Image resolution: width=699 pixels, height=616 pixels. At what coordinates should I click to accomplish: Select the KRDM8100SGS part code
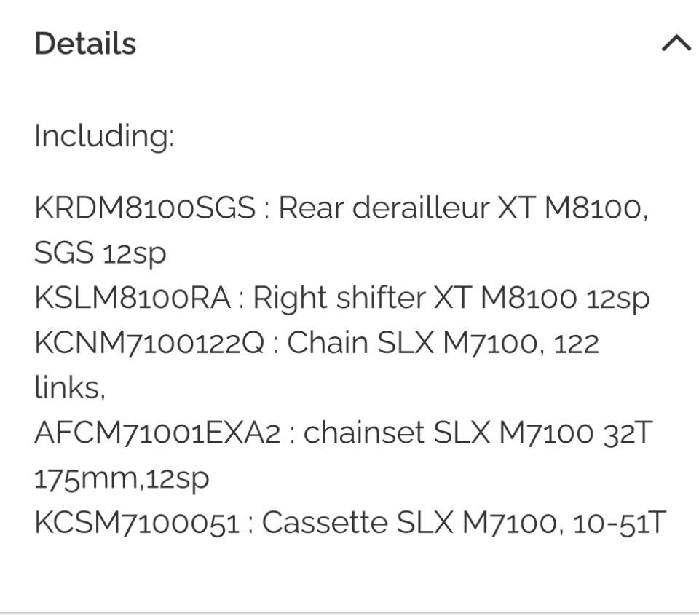[x=145, y=208]
